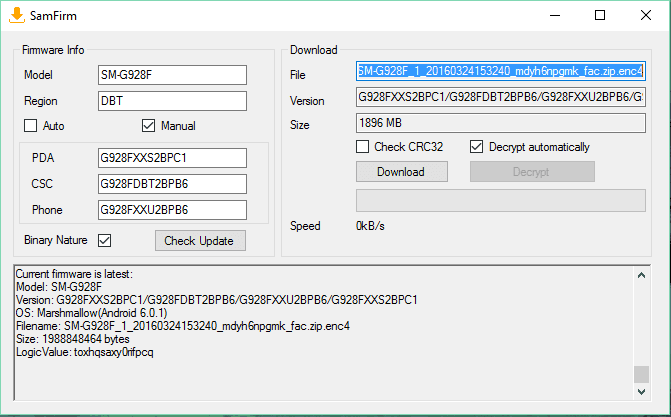The width and height of the screenshot is (671, 417).
Task: Click the Size field showing 1896 MB
Action: (501, 123)
